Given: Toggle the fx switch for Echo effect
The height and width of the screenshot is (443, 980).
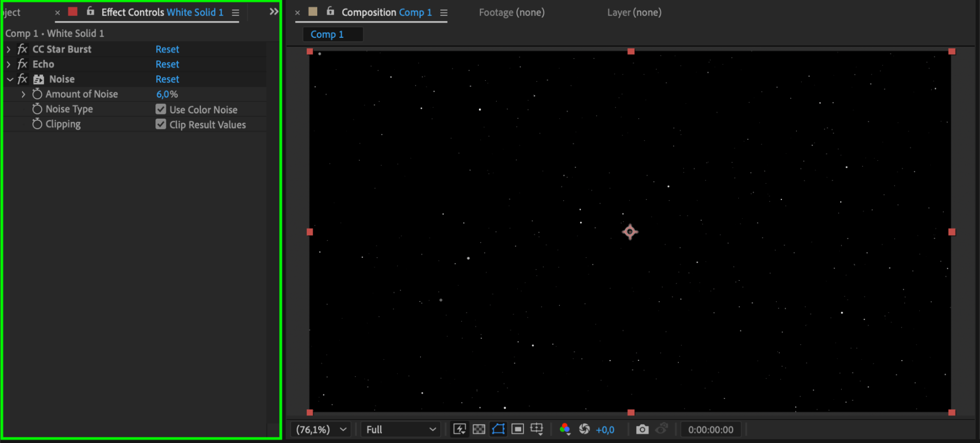Looking at the screenshot, I should coord(23,64).
